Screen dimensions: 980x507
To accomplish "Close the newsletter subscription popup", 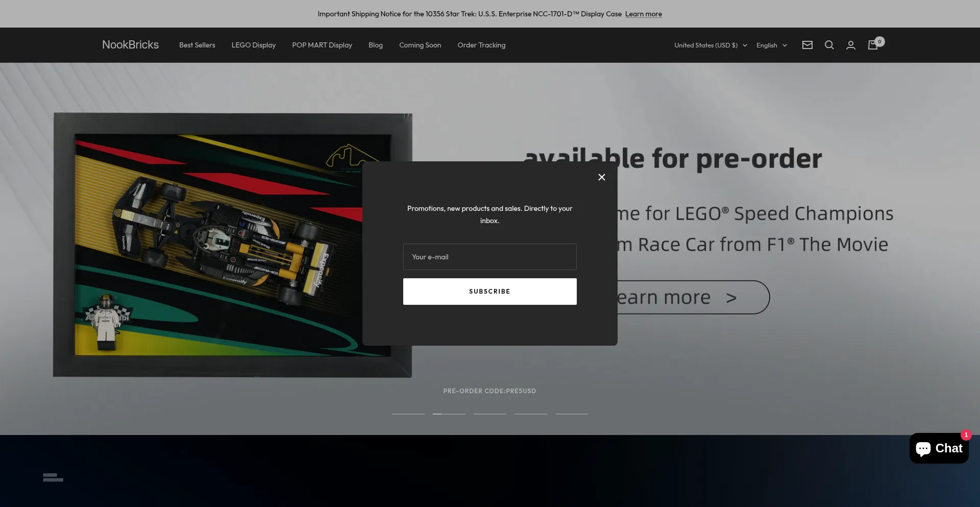I will tap(602, 177).
